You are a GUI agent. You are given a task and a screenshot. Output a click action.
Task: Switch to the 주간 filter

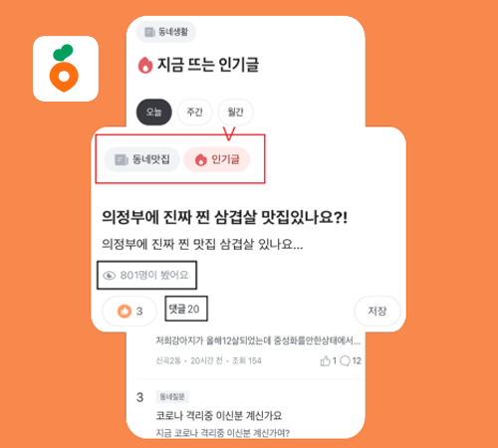click(194, 112)
